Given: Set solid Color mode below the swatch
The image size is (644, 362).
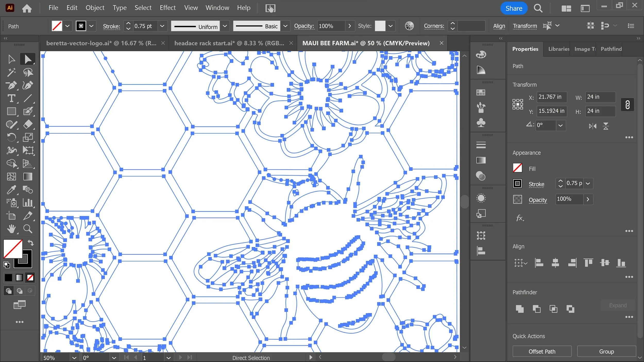Looking at the screenshot, I should pos(8,278).
